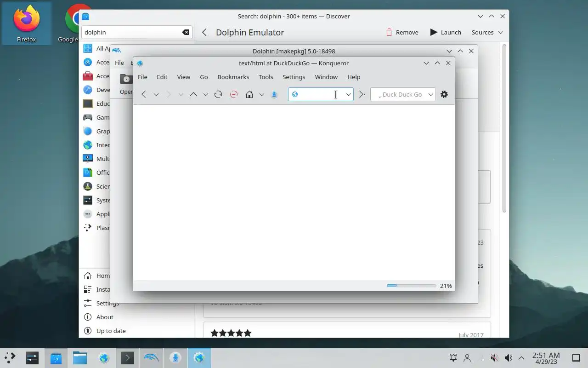
Task: Open File menu in Dolphin makepkg window
Action: (x=119, y=63)
